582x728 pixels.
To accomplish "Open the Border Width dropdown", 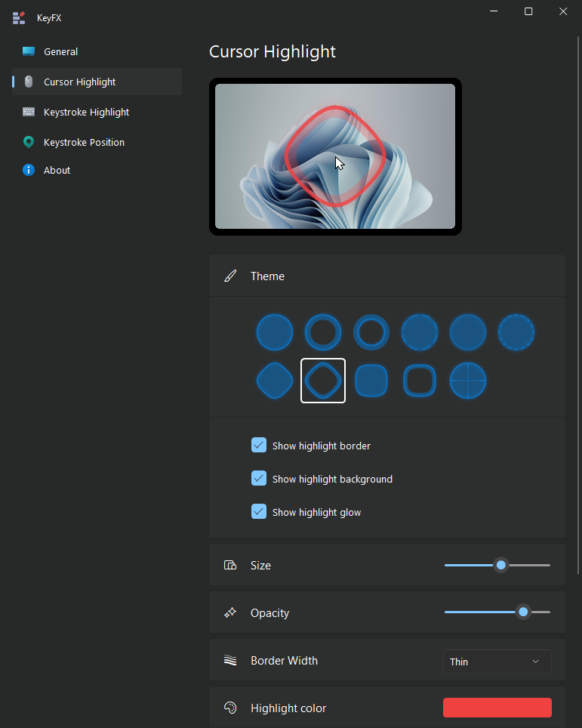I will (x=497, y=662).
